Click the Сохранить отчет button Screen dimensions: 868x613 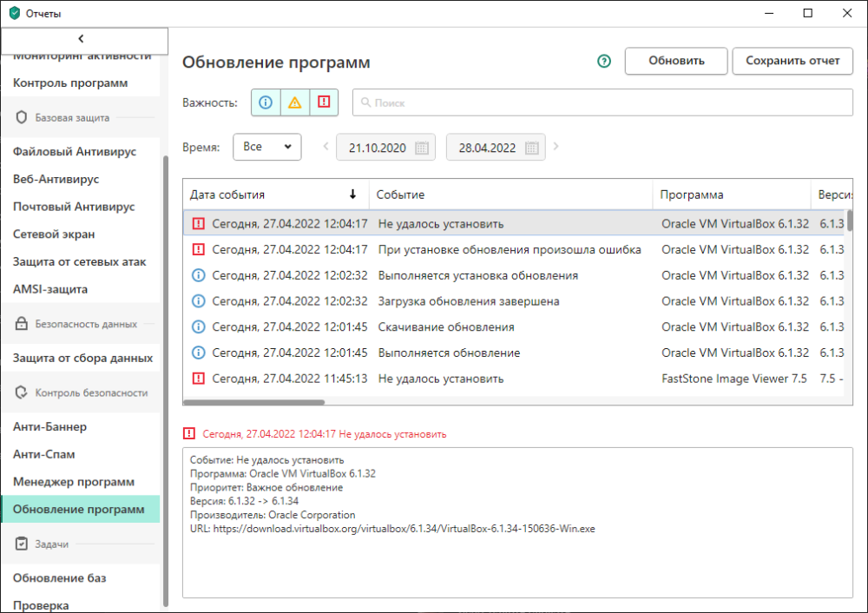click(x=792, y=61)
